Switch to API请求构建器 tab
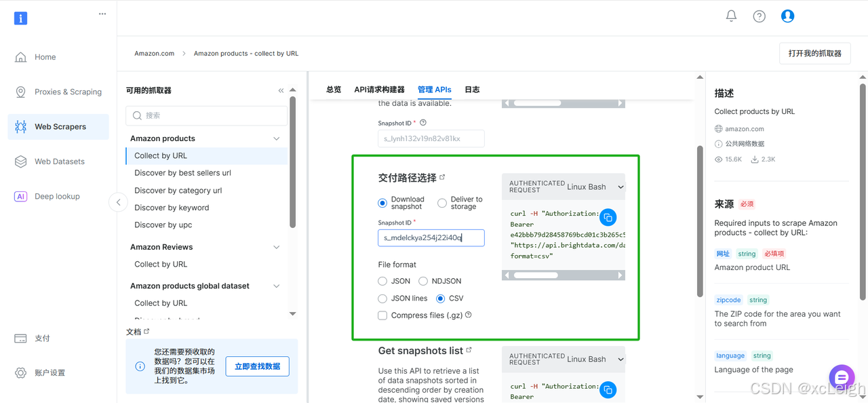This screenshot has width=868, height=403. point(379,90)
